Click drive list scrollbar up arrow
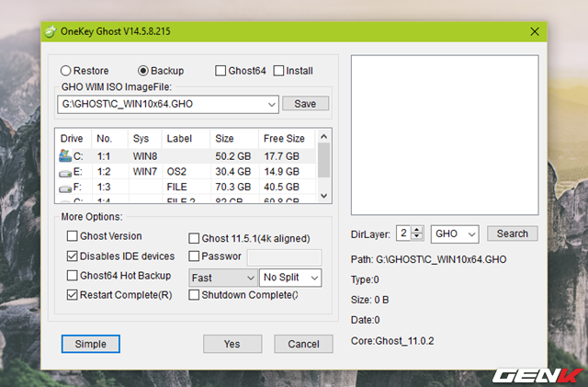Screen dimensions: 588x387 coord(324,137)
